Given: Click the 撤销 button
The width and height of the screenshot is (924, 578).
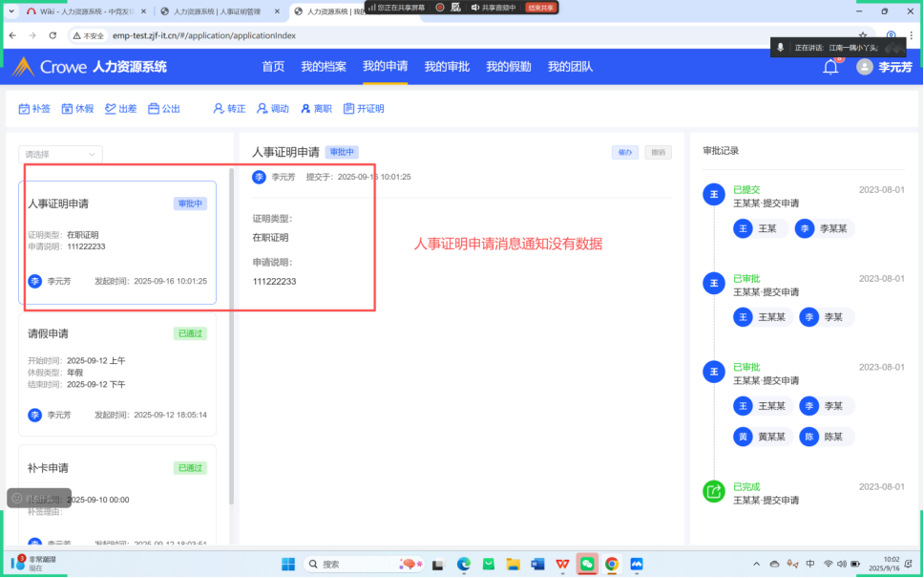Looking at the screenshot, I should pyautogui.click(x=659, y=152).
